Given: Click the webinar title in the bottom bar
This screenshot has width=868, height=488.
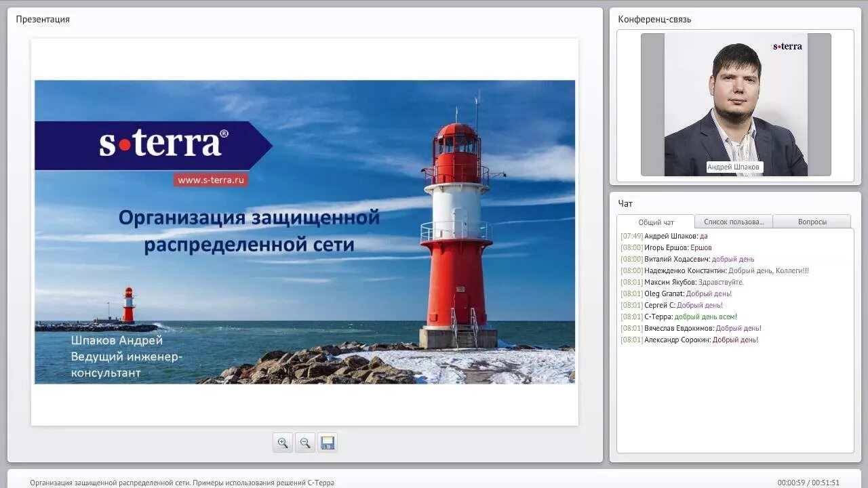Looking at the screenshot, I should point(182,483).
